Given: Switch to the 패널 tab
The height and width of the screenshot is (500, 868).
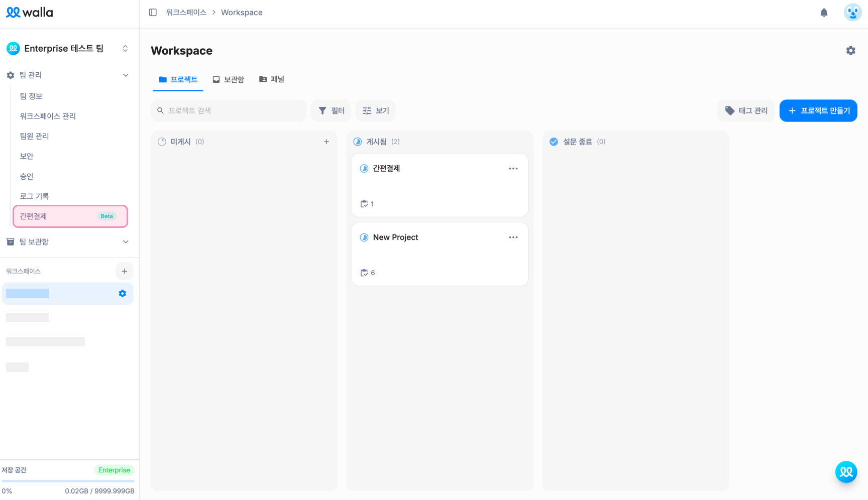Looking at the screenshot, I should (x=272, y=79).
